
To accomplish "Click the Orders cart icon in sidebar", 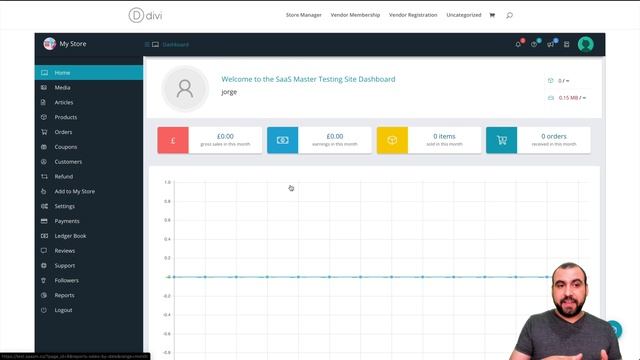I will 44,132.
